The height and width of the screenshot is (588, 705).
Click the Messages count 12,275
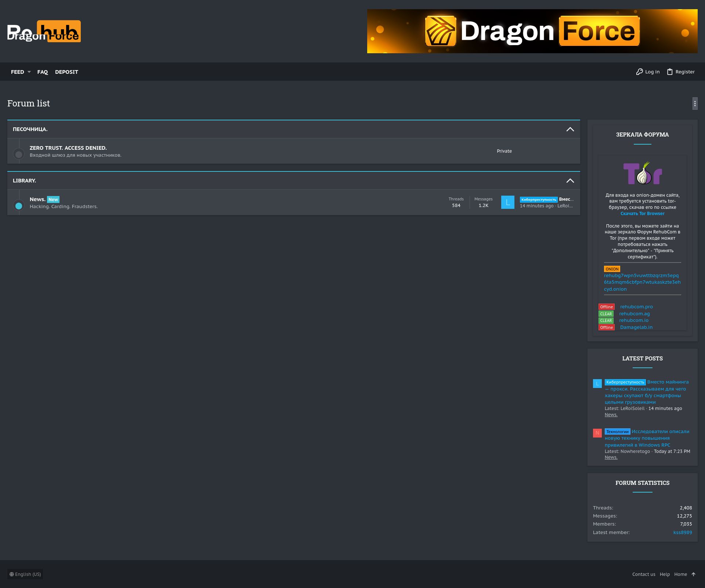tap(684, 516)
